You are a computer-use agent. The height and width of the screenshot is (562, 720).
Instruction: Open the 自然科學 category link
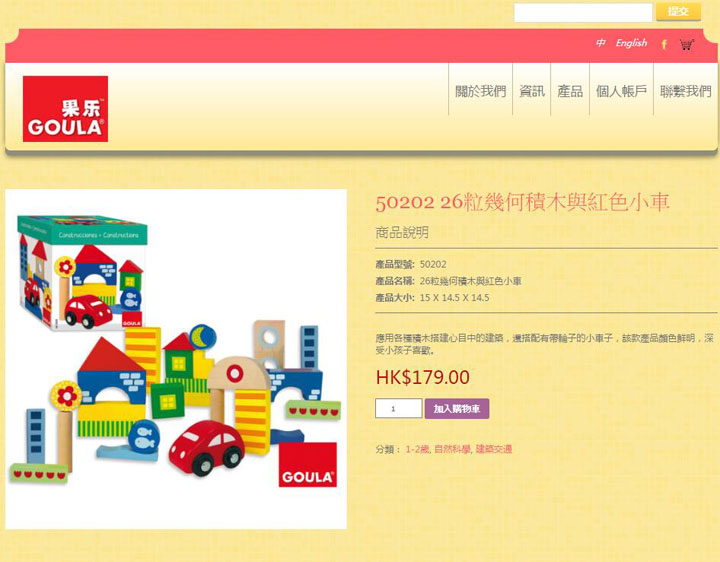(452, 449)
